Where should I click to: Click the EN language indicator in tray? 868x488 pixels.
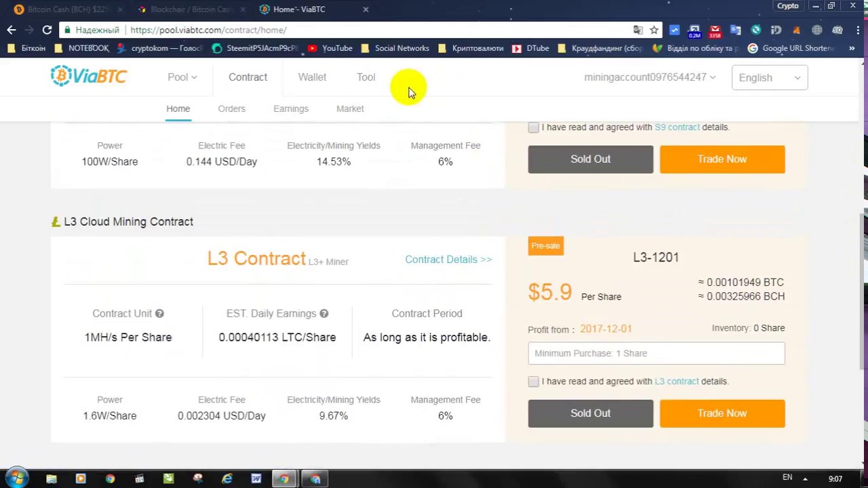[x=787, y=478]
